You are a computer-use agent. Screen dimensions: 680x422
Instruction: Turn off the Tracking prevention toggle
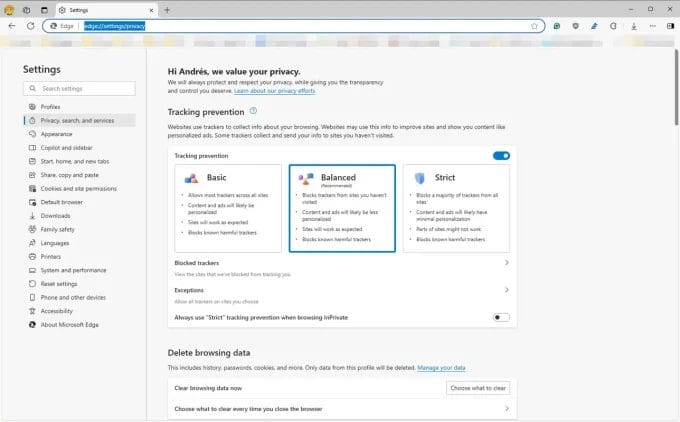(x=501, y=156)
